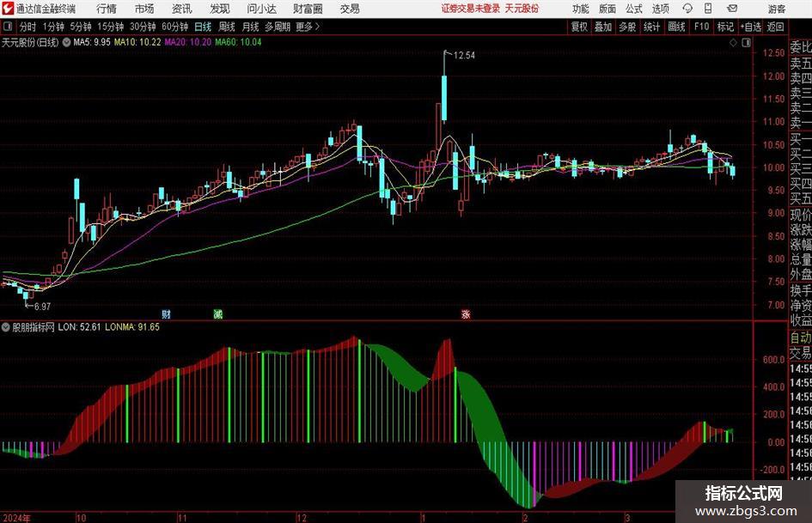
Task: Click the 证券交易未登录 login link
Action: coord(471,9)
